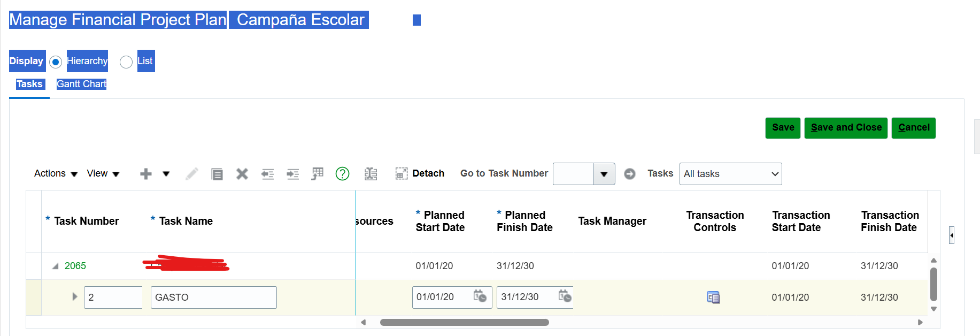
Task: Open calendar picker for Planned Start Date
Action: pyautogui.click(x=480, y=296)
